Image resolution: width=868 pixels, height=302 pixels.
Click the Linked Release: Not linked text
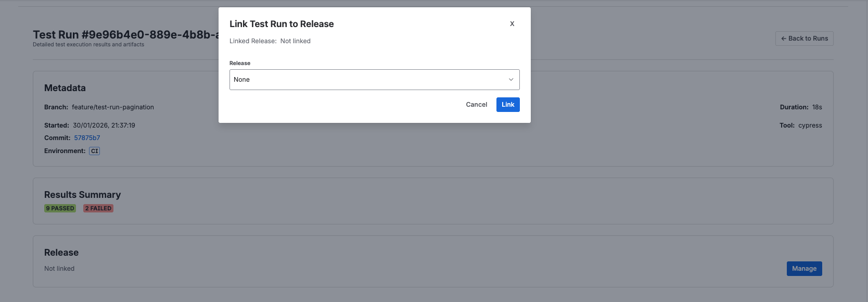click(x=270, y=41)
